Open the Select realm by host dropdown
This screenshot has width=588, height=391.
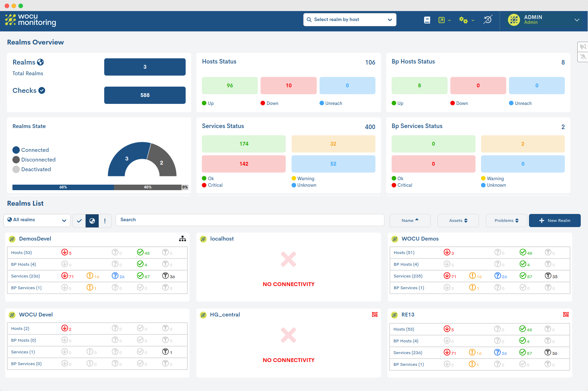click(350, 20)
